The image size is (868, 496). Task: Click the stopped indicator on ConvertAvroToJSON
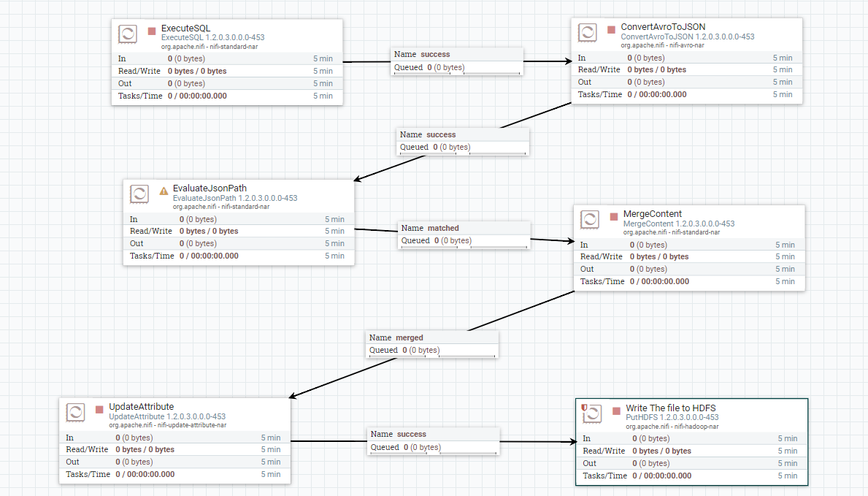(x=611, y=30)
